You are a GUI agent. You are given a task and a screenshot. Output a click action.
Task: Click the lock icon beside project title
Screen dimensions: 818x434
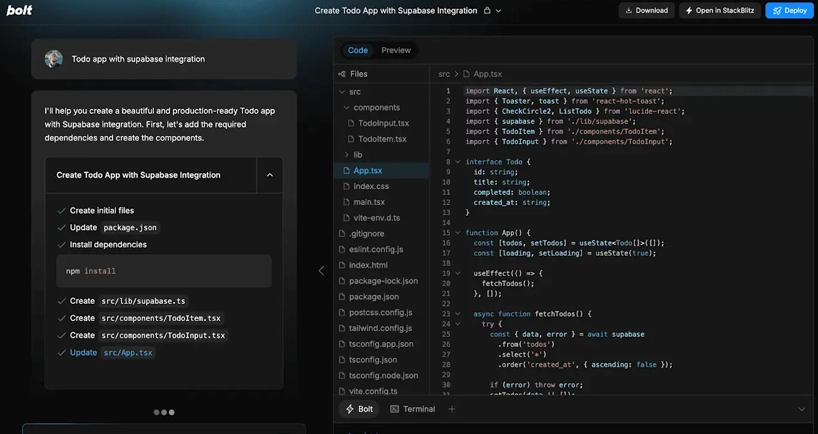pyautogui.click(x=487, y=11)
